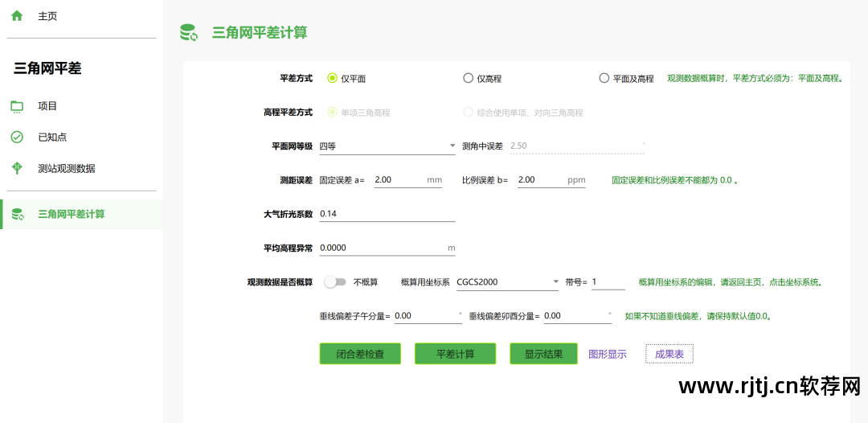
Task: Select the 平面及高程 radio button
Action: [604, 79]
